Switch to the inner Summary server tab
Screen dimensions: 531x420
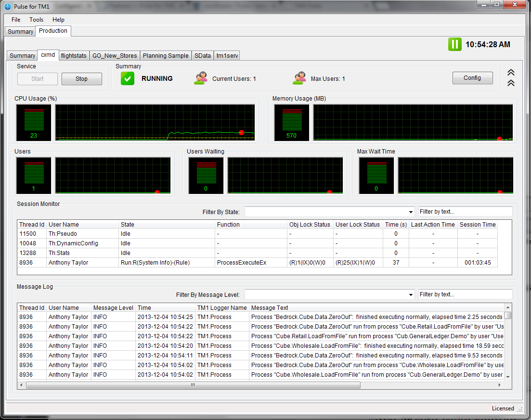(22, 55)
